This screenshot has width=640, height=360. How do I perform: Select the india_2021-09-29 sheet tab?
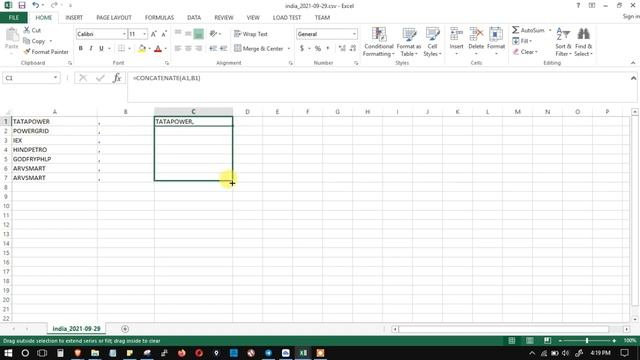click(x=76, y=329)
